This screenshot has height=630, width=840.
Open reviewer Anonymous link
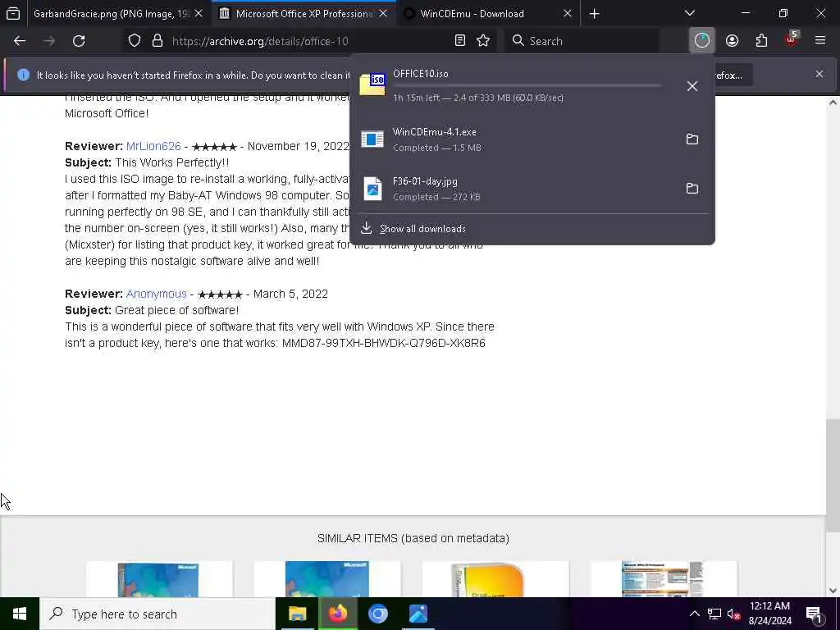point(156,294)
